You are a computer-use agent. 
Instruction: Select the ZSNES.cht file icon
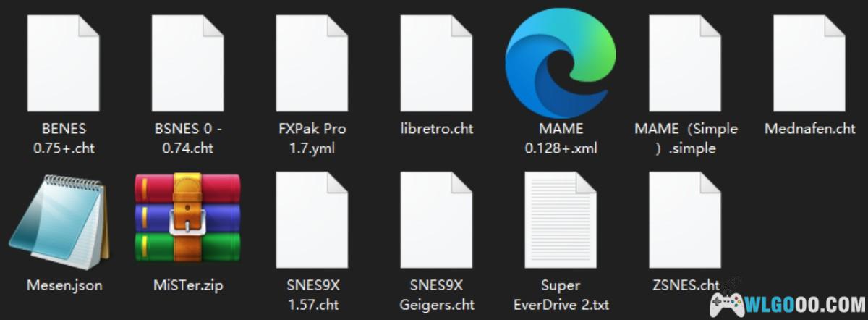coord(686,220)
